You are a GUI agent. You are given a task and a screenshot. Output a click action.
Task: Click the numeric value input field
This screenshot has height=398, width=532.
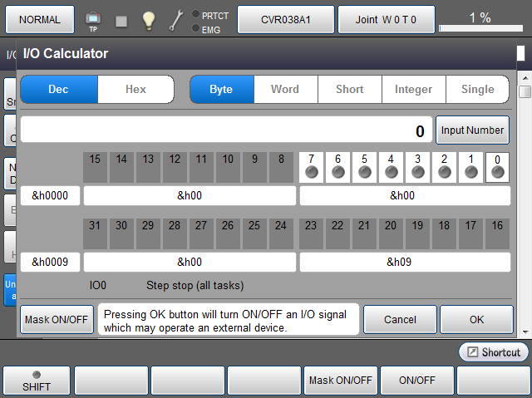(x=226, y=130)
